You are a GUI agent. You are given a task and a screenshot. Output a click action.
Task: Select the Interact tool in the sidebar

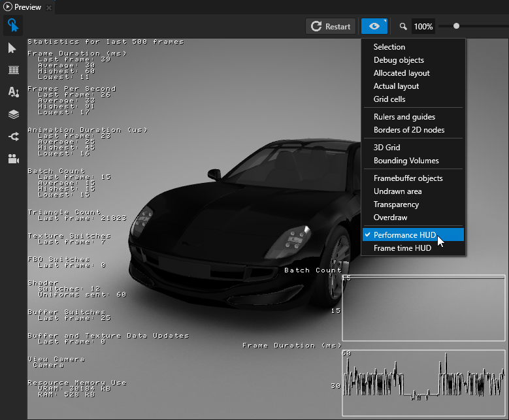click(13, 26)
